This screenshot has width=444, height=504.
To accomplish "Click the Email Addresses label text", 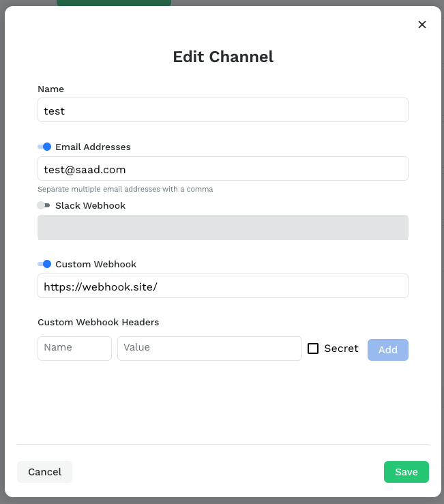I will pyautogui.click(x=93, y=147).
